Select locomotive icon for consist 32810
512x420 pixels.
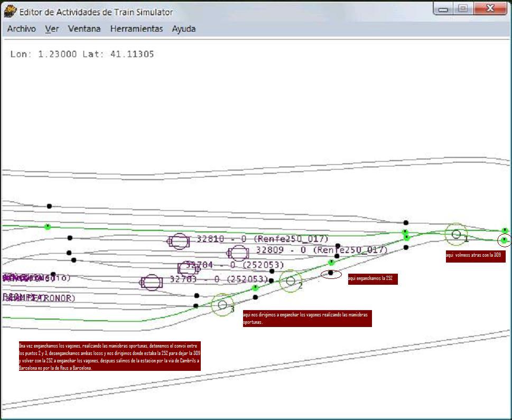coord(179,241)
